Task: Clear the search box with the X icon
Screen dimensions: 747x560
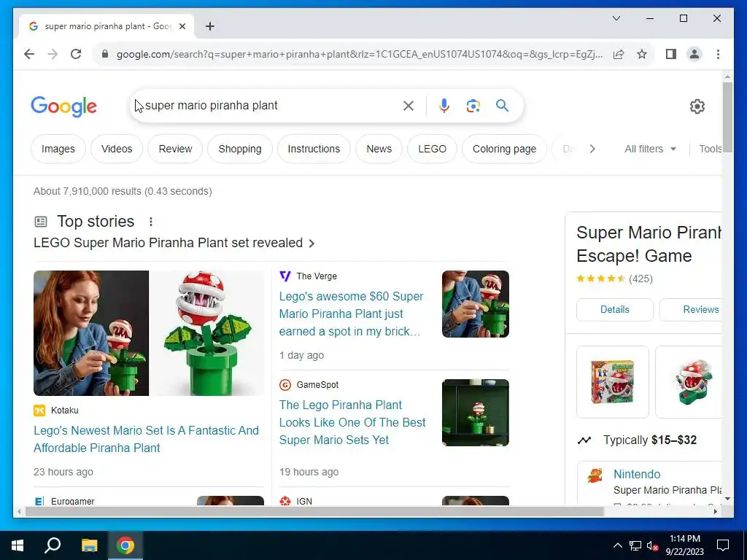Action: pyautogui.click(x=409, y=106)
